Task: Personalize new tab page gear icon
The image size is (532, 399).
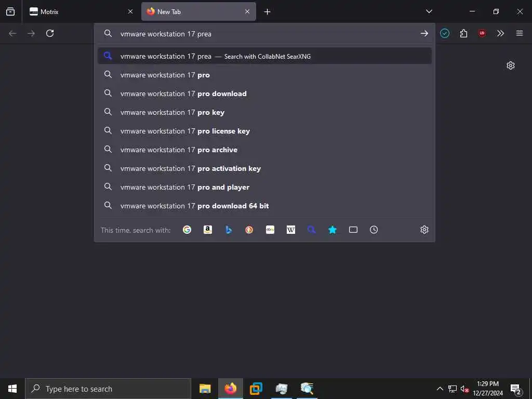Action: click(511, 65)
